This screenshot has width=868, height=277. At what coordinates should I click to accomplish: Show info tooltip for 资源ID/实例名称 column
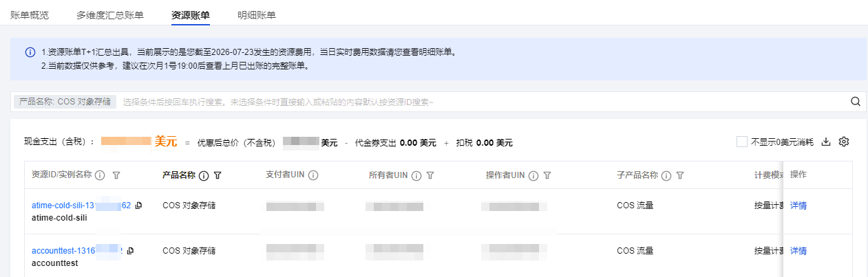(x=100, y=176)
